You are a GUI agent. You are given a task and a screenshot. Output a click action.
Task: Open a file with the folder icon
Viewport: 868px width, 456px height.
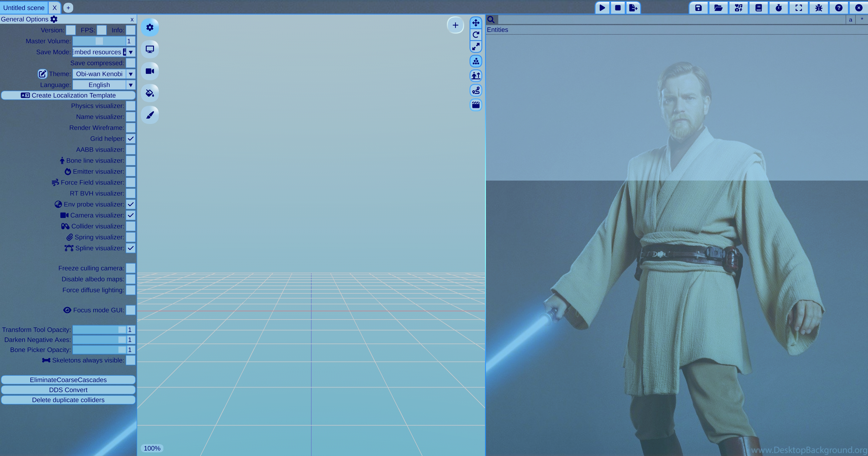pos(718,7)
